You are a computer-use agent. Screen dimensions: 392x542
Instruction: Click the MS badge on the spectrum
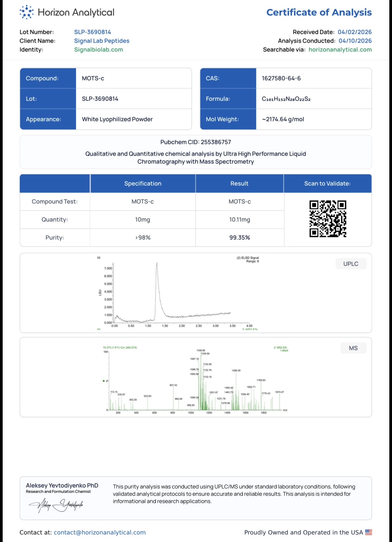[x=353, y=348]
